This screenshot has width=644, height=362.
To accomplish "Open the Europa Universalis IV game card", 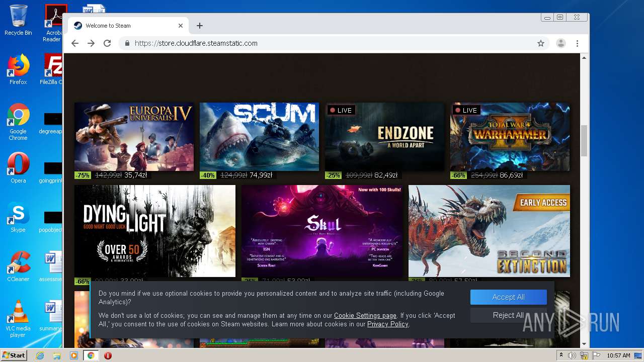I will 134,137.
